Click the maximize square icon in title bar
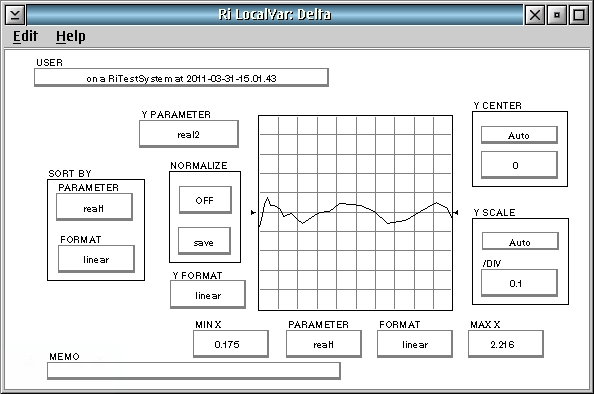 (579, 15)
